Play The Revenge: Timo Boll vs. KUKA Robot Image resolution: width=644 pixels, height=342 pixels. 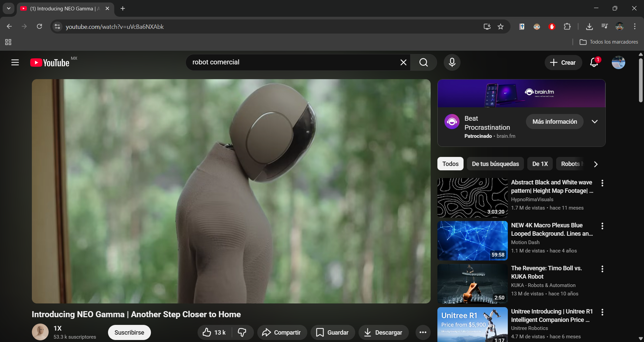click(472, 284)
